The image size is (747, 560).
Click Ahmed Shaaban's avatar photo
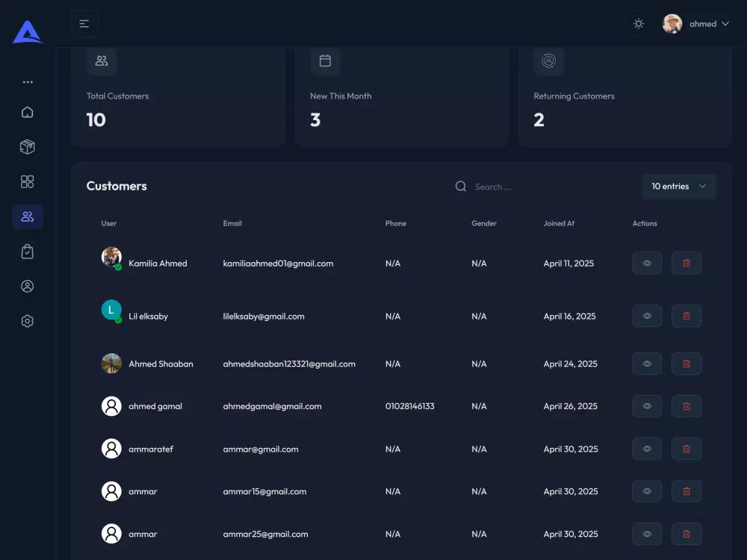coord(111,364)
